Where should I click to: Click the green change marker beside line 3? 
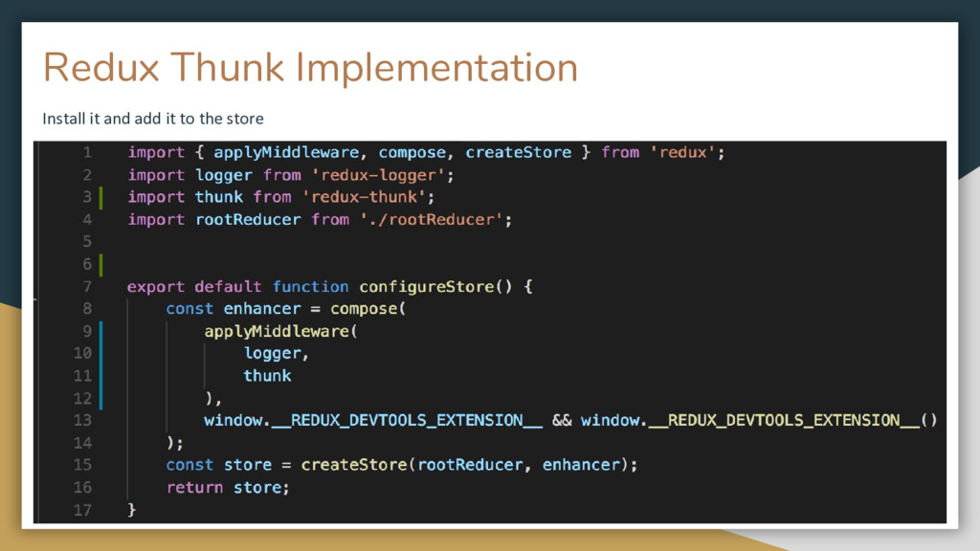point(101,197)
